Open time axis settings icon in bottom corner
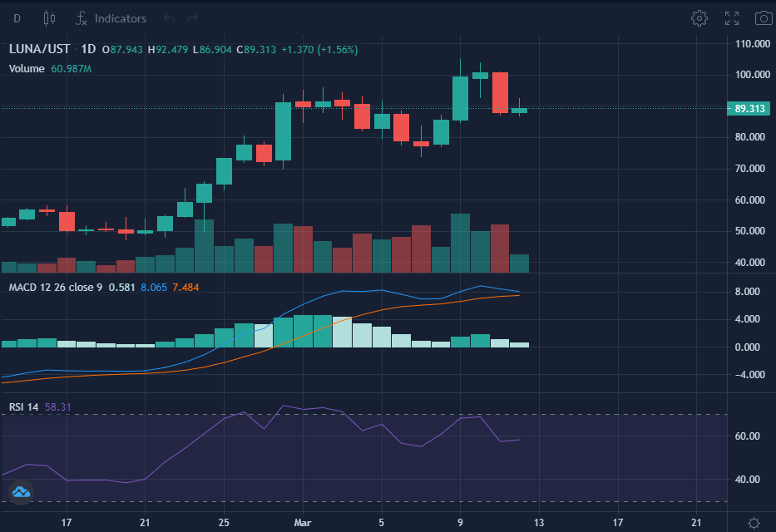This screenshot has width=776, height=532. coord(754,523)
